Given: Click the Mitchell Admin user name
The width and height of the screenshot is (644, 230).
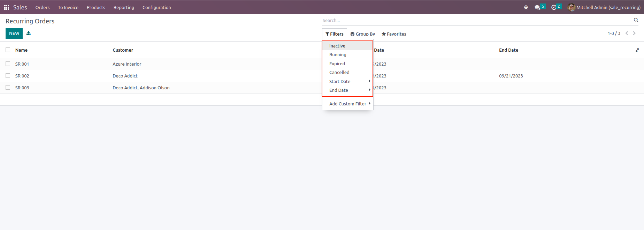Looking at the screenshot, I should coord(608,7).
